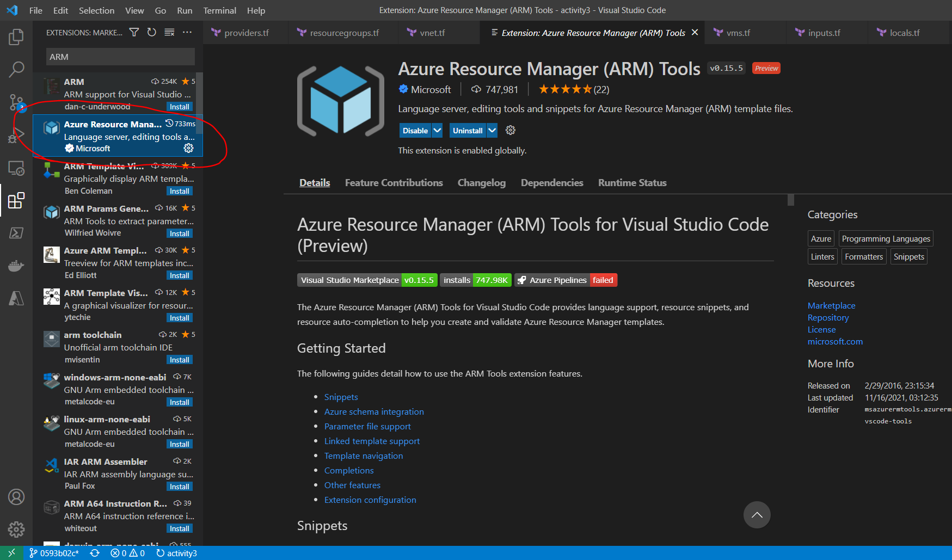Install the ARM Template Viewer extension

pyautogui.click(x=179, y=190)
